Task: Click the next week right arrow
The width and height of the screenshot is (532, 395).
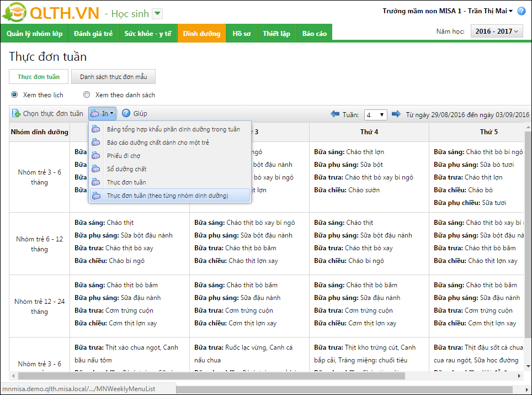Action: coord(396,114)
